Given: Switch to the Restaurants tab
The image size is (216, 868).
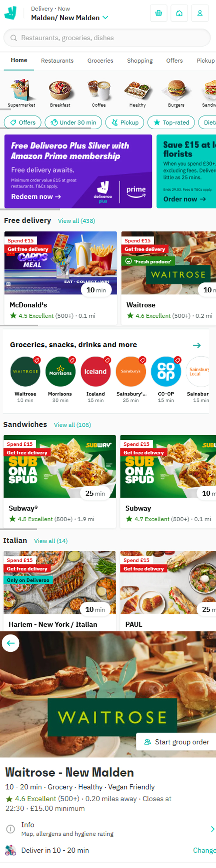Looking at the screenshot, I should [x=57, y=61].
